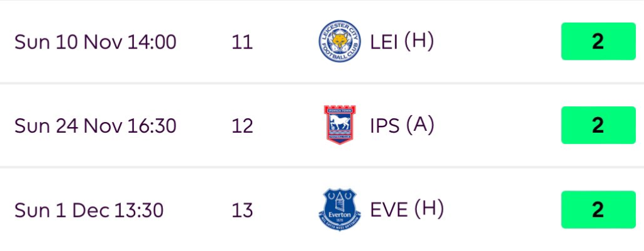Click the Everton club crest
Viewport: 644px width, 251px height.
point(340,209)
